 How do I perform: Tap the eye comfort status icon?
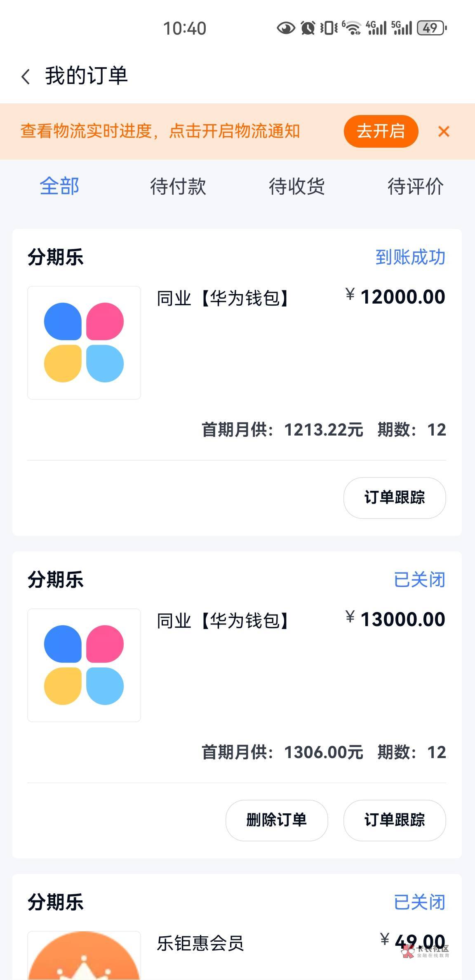286,28
